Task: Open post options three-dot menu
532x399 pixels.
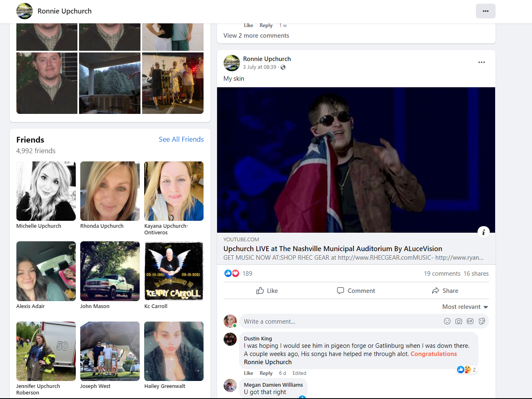Action: pos(481,62)
